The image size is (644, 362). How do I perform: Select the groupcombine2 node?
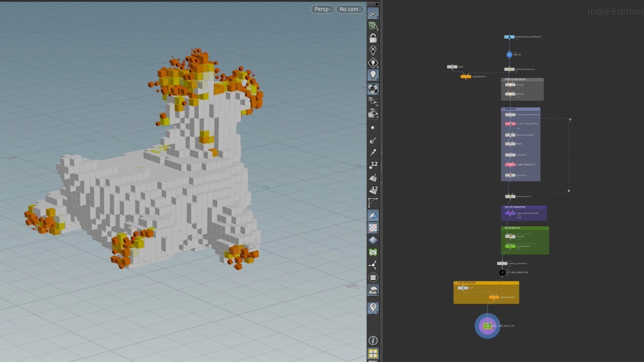pos(510,197)
